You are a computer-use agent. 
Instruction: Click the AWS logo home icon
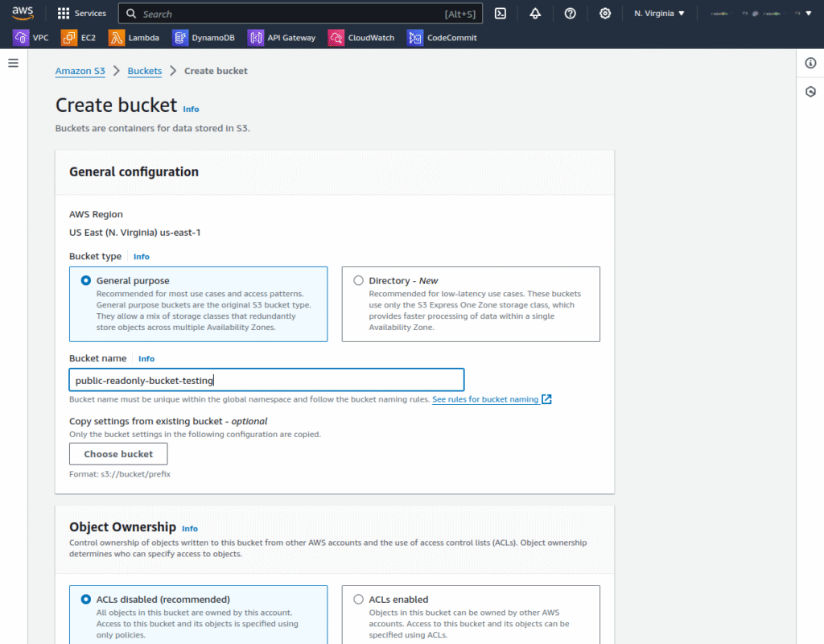click(x=23, y=13)
